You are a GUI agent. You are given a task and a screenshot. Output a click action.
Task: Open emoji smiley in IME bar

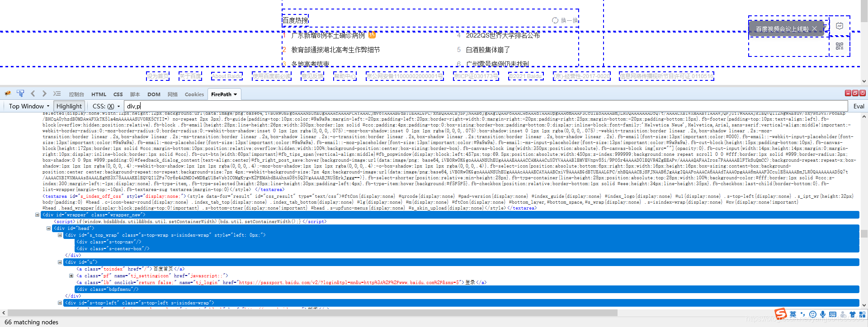pyautogui.click(x=813, y=314)
